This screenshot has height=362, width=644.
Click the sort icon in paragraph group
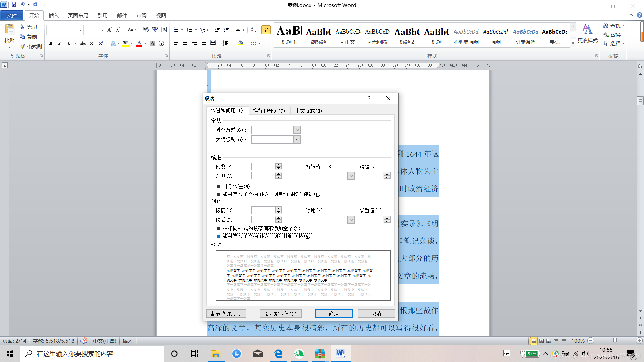pyautogui.click(x=254, y=30)
